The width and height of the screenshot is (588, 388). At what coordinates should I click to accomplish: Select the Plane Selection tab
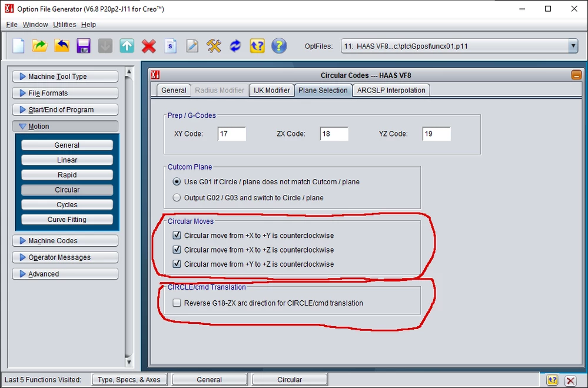click(x=323, y=90)
